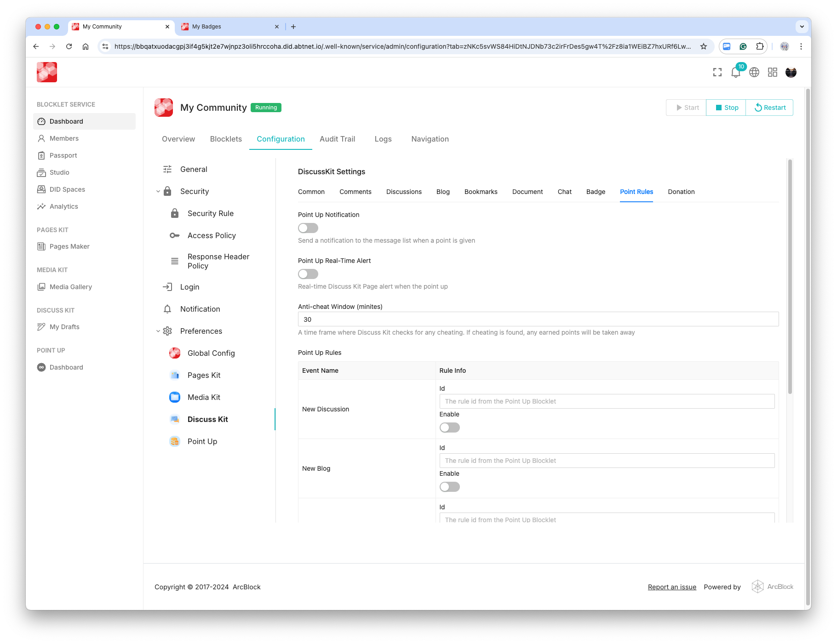This screenshot has width=837, height=644.
Task: Open the Point Up coins icon item
Action: point(175,441)
